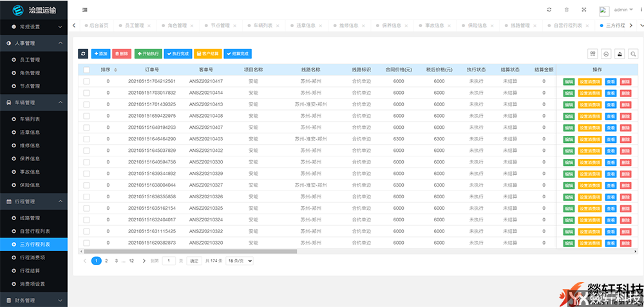Open the column filter icon above table
The width and height of the screenshot is (644, 307).
click(x=592, y=54)
